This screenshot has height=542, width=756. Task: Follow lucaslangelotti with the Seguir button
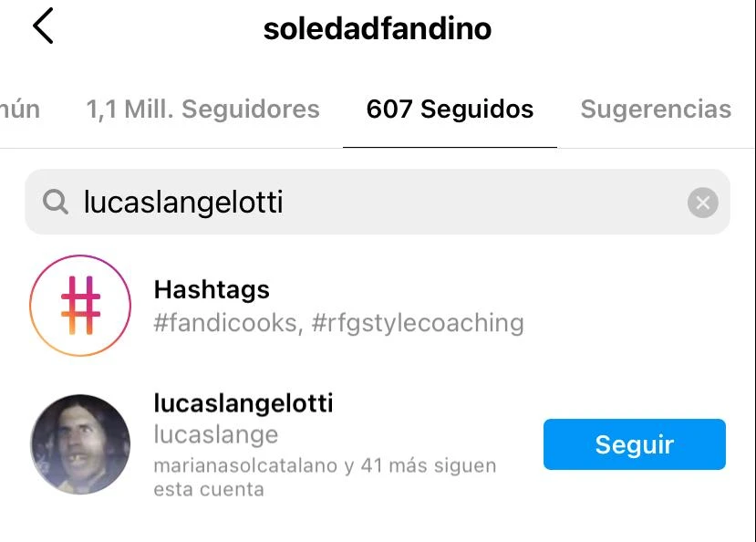[635, 444]
